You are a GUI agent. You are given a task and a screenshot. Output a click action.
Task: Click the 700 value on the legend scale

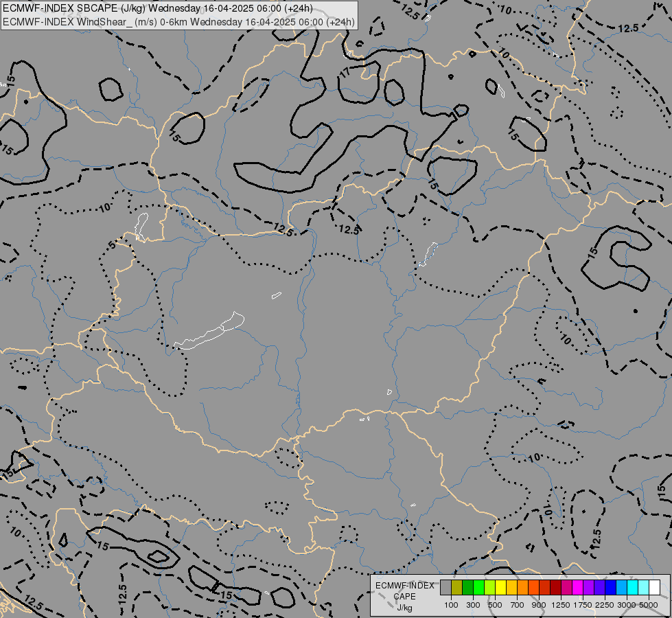pos(518,605)
